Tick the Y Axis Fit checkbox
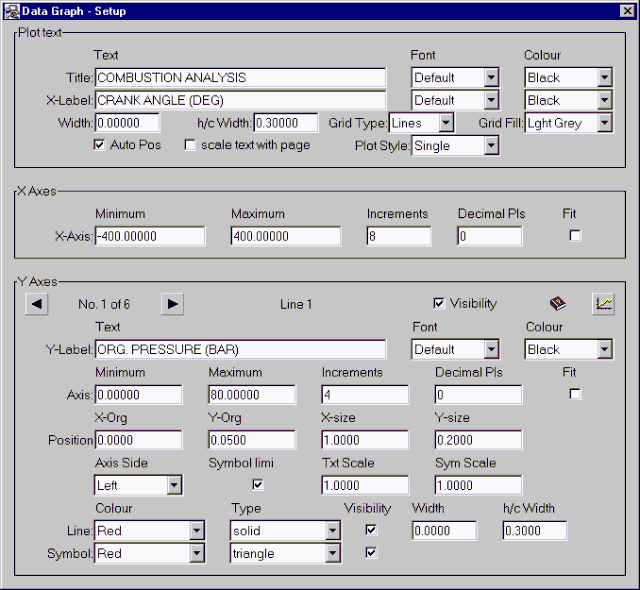The height and width of the screenshot is (590, 640). click(x=575, y=394)
